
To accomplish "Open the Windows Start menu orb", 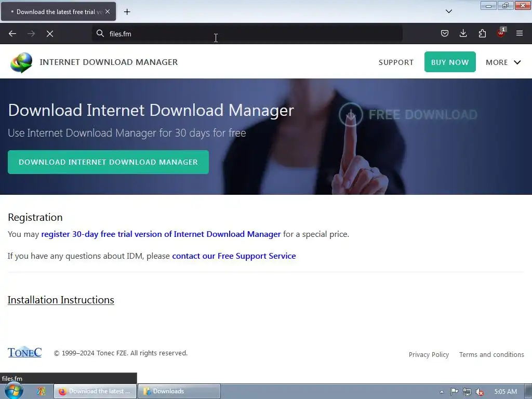I will [14, 391].
